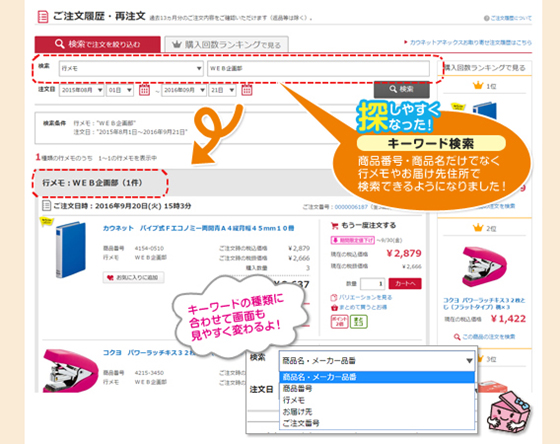Click the order history document icon
This screenshot has width=560, height=444.
click(x=43, y=16)
